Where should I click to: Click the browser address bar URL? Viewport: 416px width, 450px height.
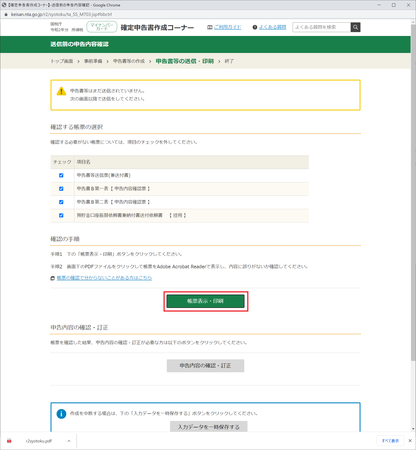pyautogui.click(x=61, y=14)
